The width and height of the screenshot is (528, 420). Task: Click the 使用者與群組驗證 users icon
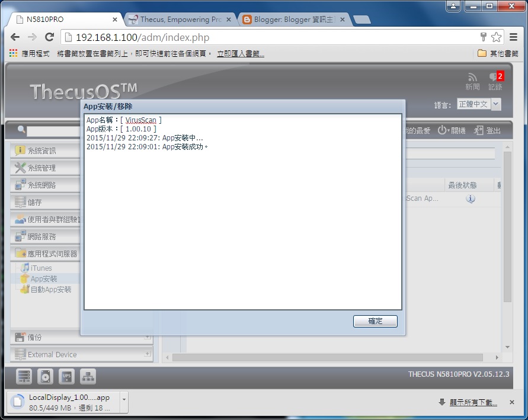(20, 219)
